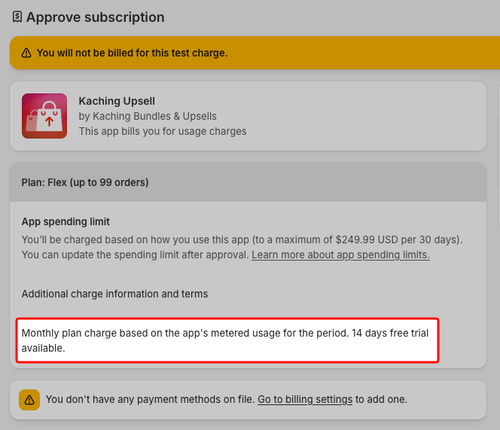Open the Go to billing settings link

click(x=305, y=399)
